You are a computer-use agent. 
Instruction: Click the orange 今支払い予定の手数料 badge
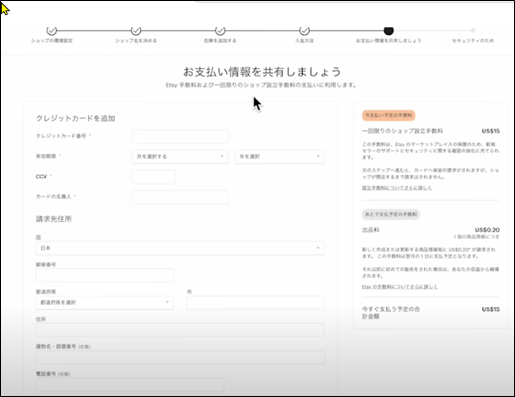[388, 115]
